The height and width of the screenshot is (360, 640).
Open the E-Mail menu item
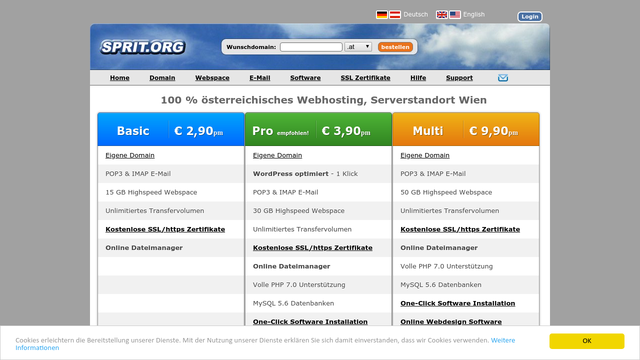(x=260, y=78)
